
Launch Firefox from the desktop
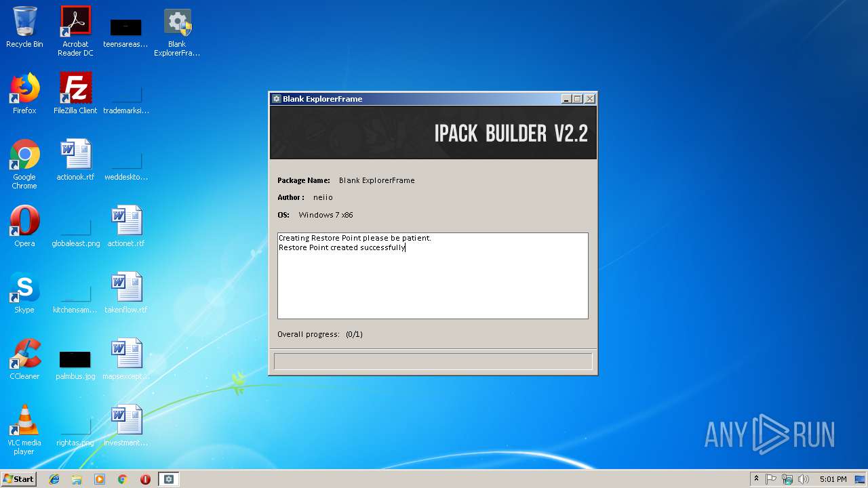pos(24,94)
